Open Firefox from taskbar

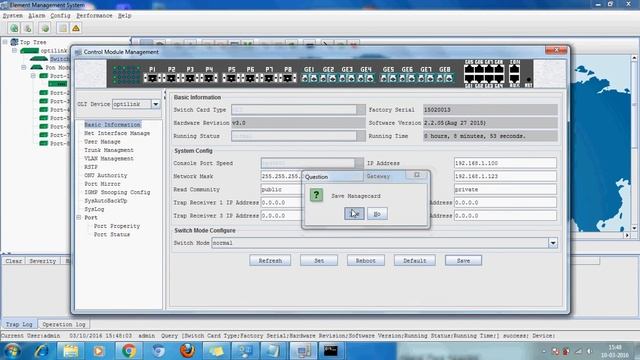point(187,351)
